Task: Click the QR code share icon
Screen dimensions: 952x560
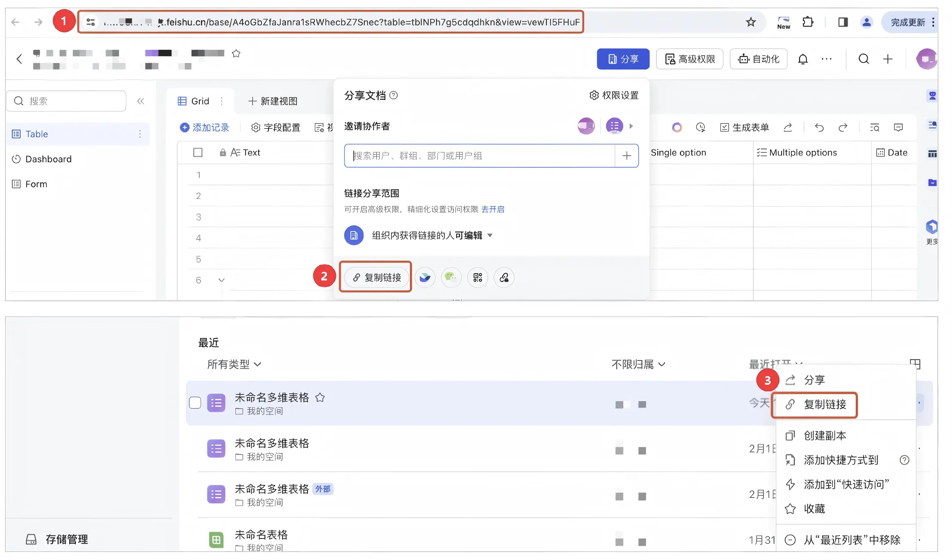Action: click(x=478, y=277)
